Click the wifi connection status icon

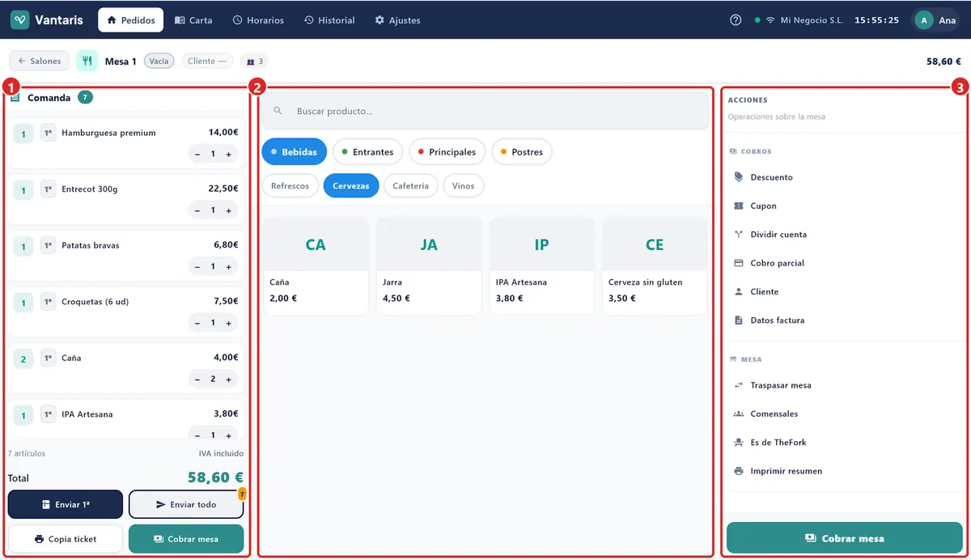coord(770,20)
